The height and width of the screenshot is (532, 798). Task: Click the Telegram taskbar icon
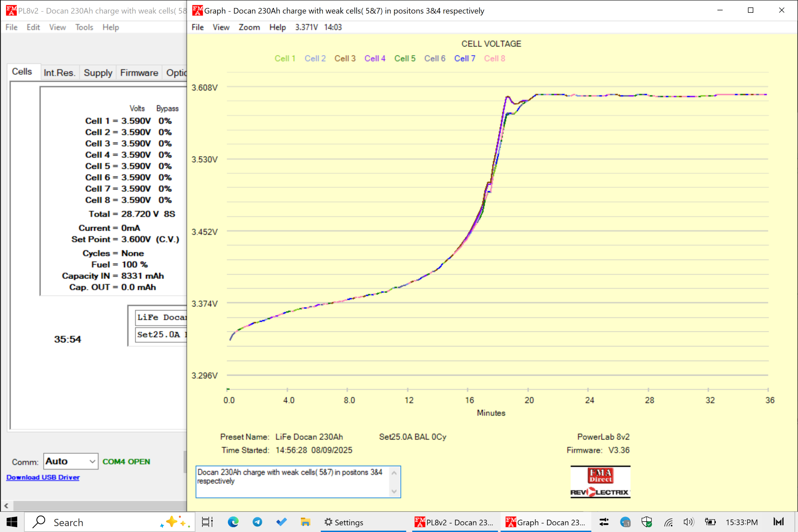point(257,522)
